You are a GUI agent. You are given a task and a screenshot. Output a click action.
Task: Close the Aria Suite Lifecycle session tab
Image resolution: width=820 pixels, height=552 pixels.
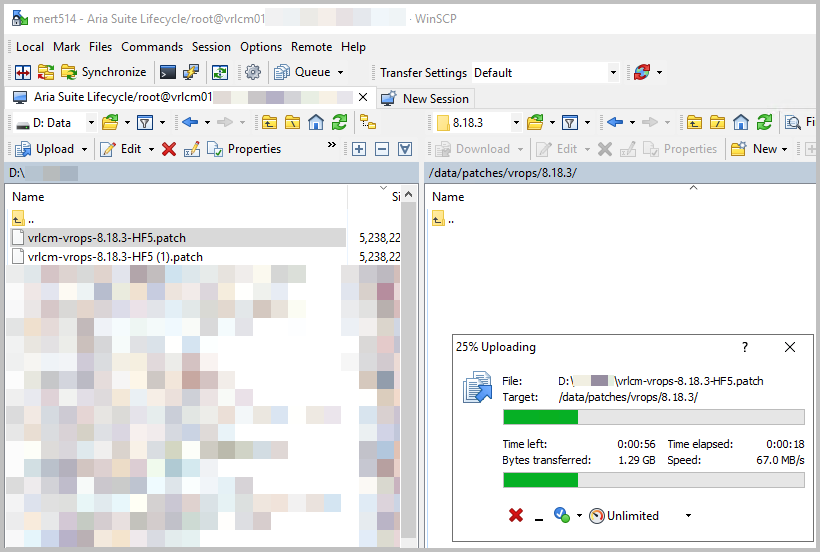(363, 97)
